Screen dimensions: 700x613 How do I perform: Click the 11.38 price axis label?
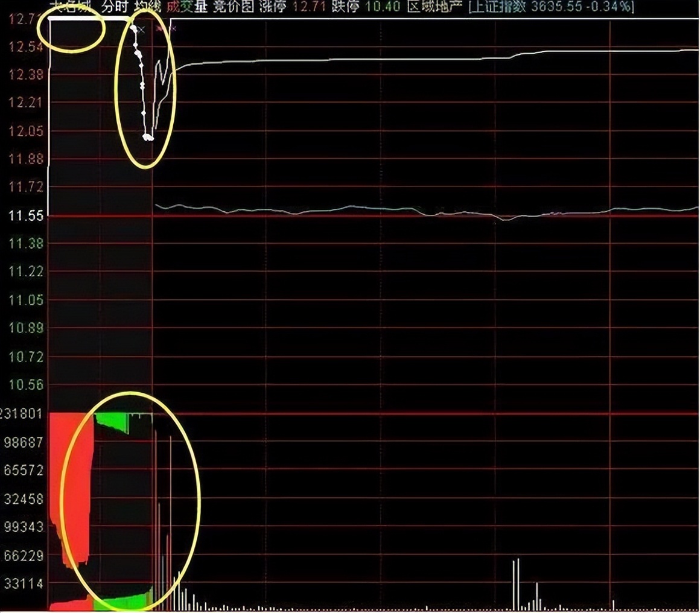pyautogui.click(x=27, y=244)
